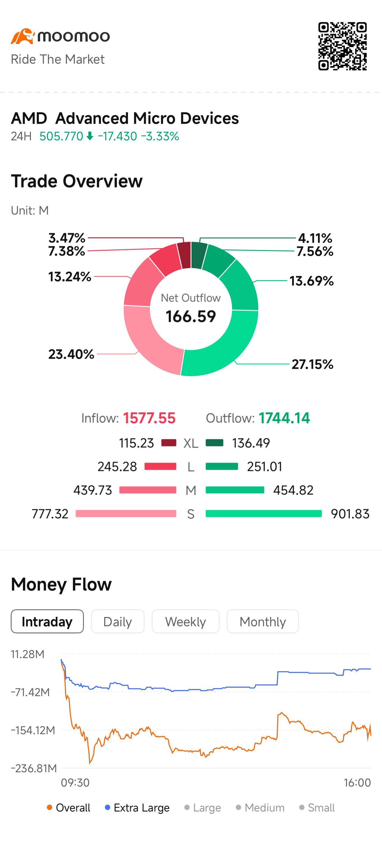Viewport: 382px width, 868px height.
Task: Tap the S outflow bar 901.83
Action: pyautogui.click(x=264, y=514)
